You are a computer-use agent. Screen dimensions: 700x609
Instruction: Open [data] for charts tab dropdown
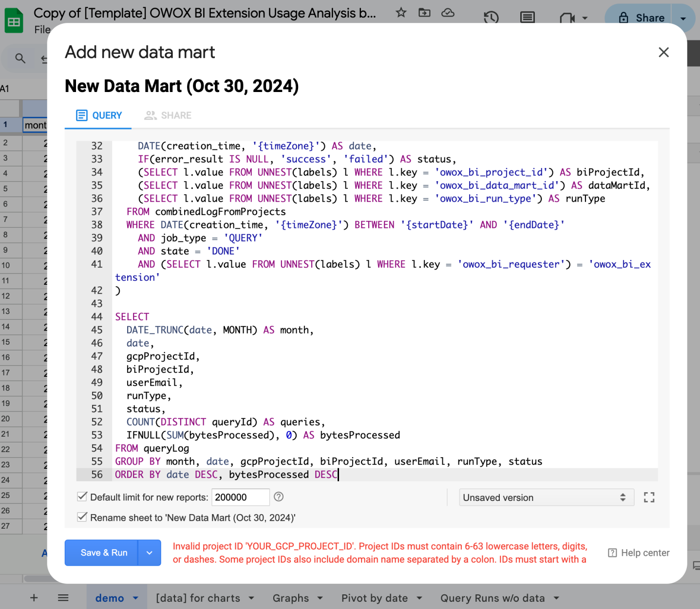click(251, 598)
